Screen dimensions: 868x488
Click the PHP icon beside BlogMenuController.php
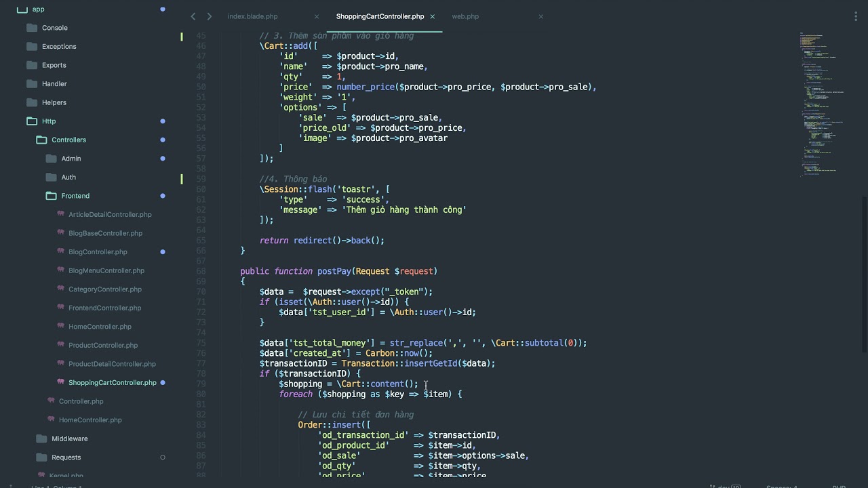(61, 270)
